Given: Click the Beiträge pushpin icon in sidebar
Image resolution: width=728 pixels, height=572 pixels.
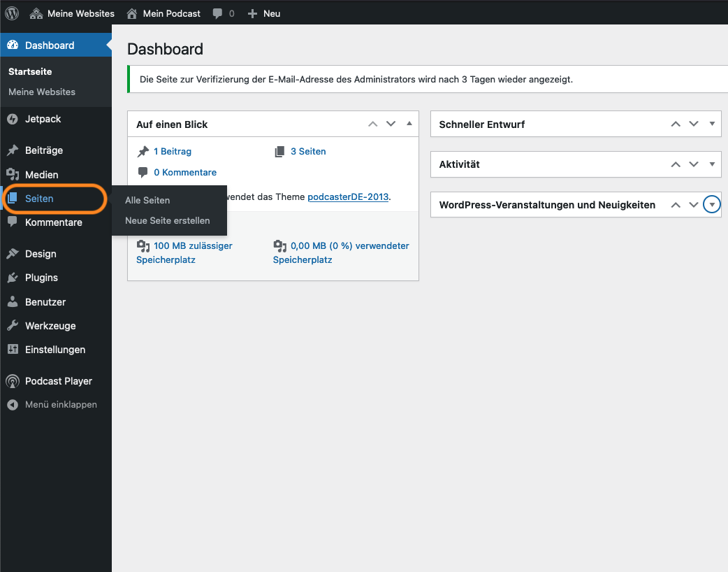Looking at the screenshot, I should [x=13, y=150].
